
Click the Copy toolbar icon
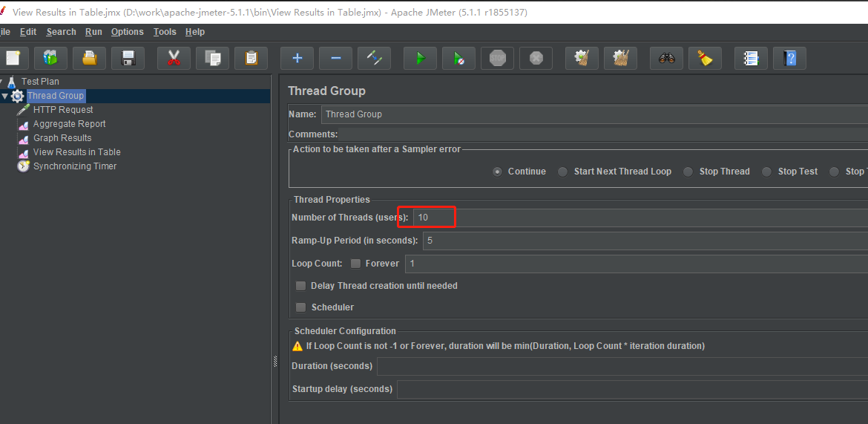(213, 58)
